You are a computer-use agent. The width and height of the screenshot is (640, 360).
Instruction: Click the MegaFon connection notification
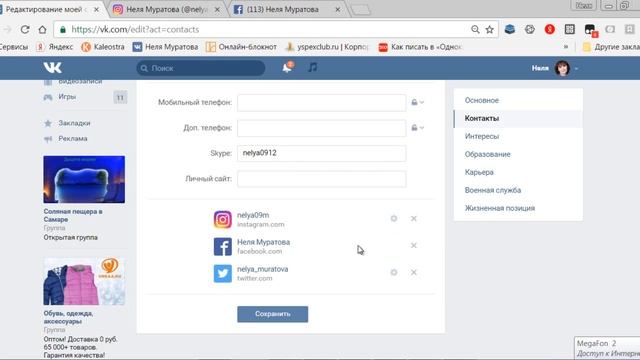[607, 348]
